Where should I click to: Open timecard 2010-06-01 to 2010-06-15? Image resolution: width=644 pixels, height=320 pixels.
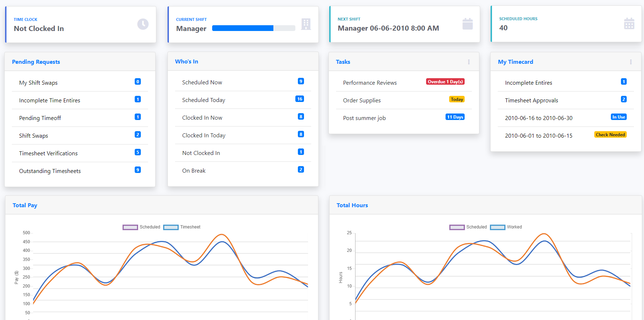tap(566, 135)
